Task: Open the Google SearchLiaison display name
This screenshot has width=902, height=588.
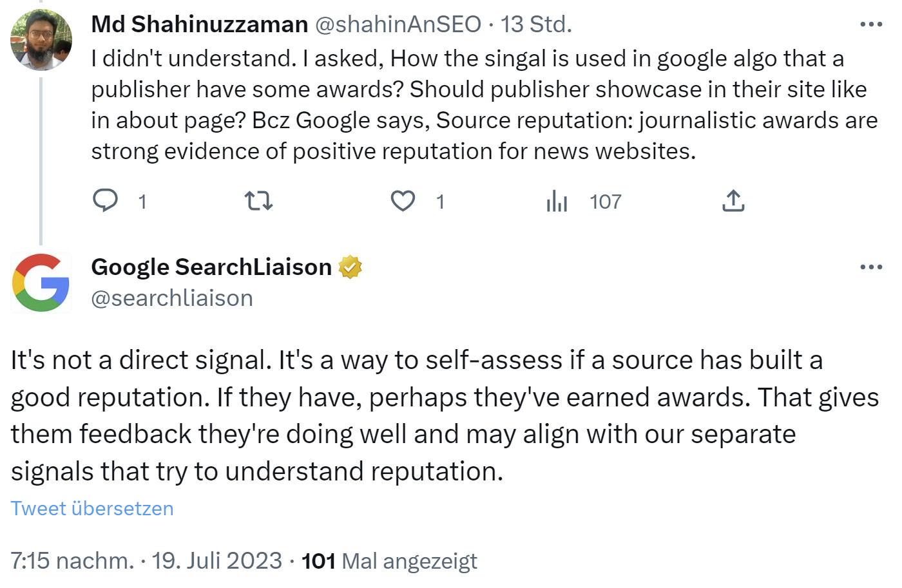Action: point(211,267)
